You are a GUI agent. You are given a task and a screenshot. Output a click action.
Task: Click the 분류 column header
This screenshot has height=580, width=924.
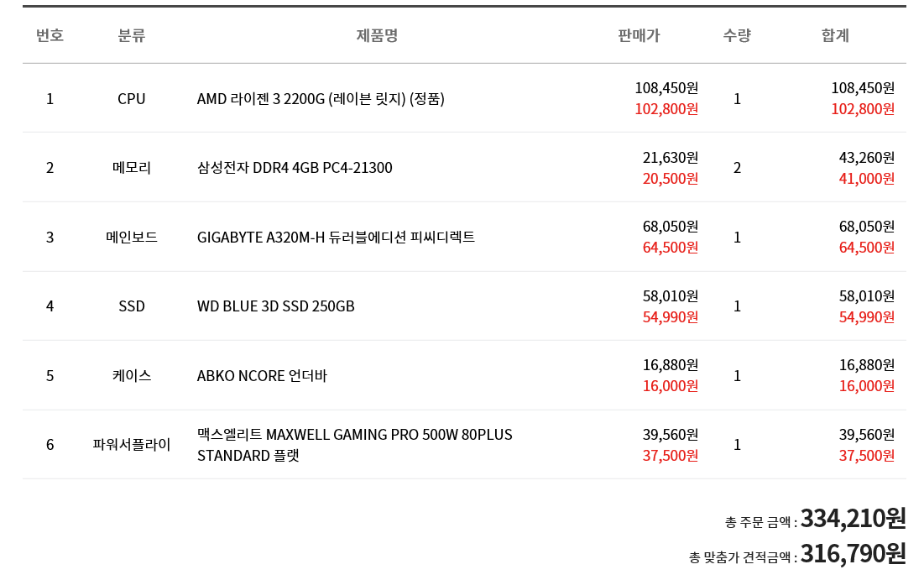(132, 35)
